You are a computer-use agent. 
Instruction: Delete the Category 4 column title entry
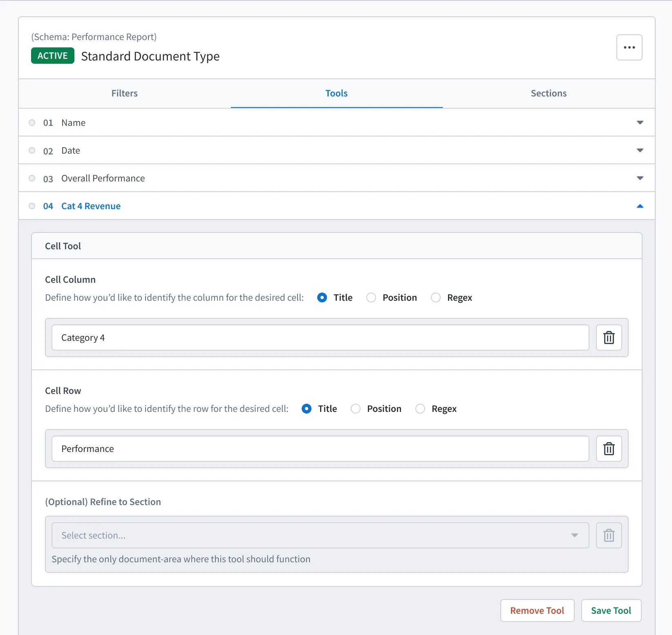609,338
